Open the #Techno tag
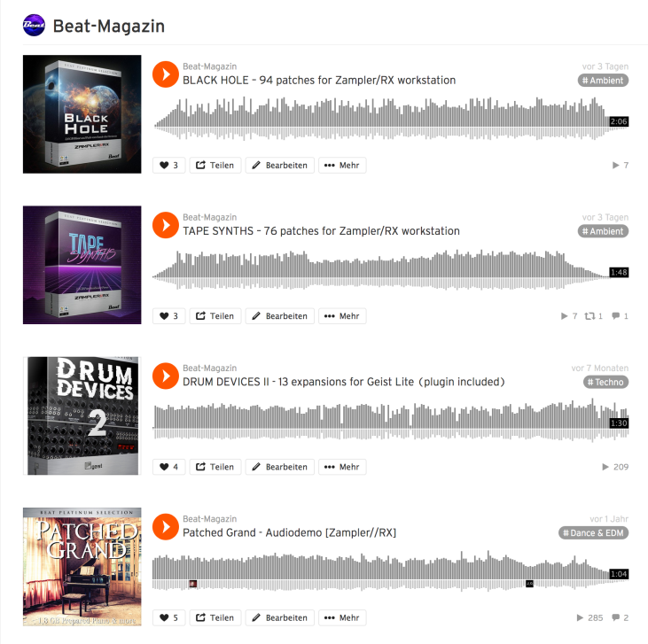This screenshot has height=644, width=648. coord(605,382)
